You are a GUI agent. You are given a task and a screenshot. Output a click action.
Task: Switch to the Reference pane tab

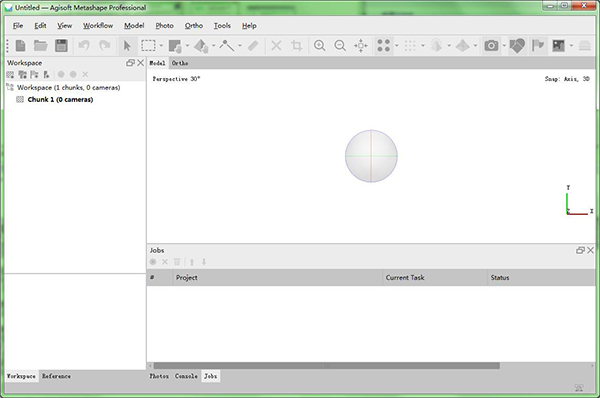[x=56, y=376]
